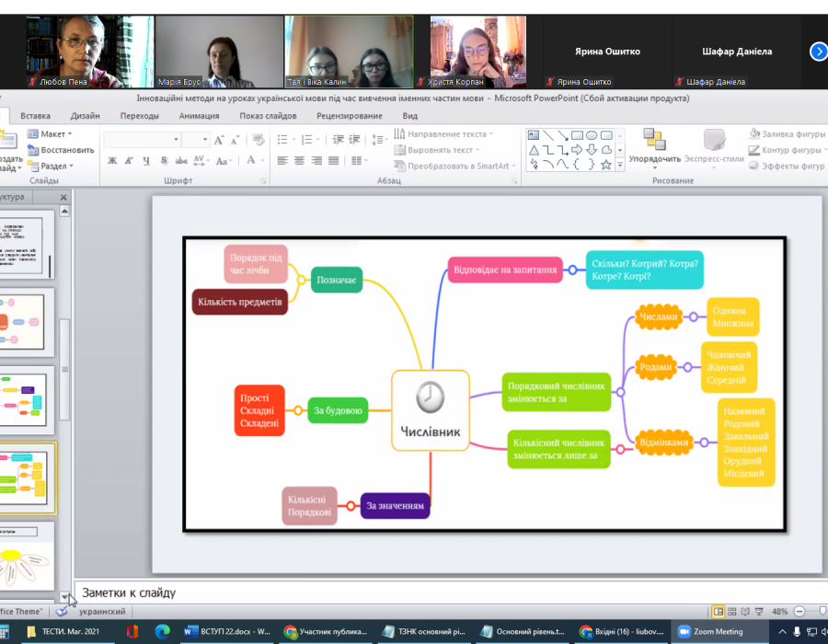828x644 pixels.
Task: Click the Упорядочить arrange icon
Action: 654,146
